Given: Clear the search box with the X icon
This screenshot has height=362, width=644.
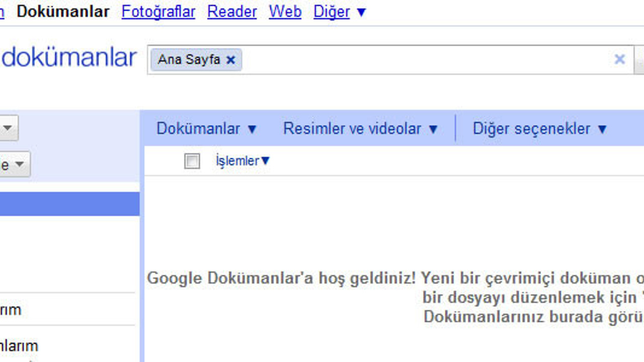Looking at the screenshot, I should coord(619,59).
